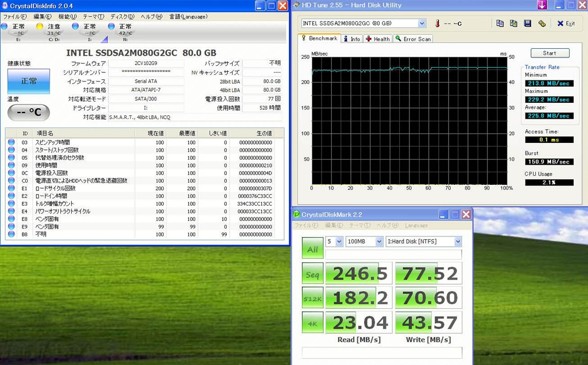This screenshot has height=365, width=588.
Task: Click the Access Time value 0.1 ms
Action: (x=549, y=140)
